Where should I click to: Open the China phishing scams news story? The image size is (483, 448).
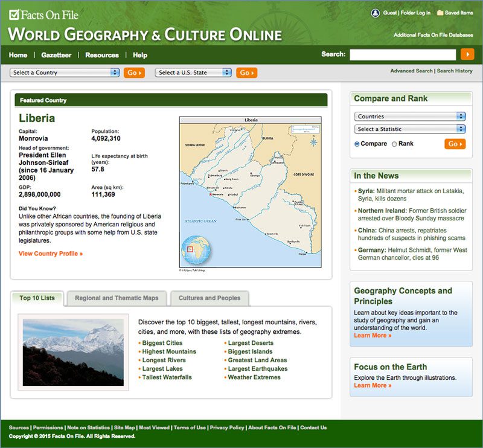[x=412, y=234]
